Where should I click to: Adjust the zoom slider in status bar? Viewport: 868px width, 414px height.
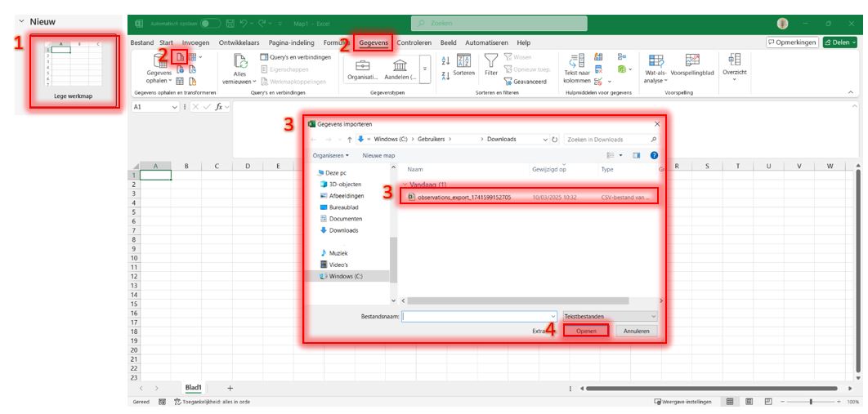811,402
